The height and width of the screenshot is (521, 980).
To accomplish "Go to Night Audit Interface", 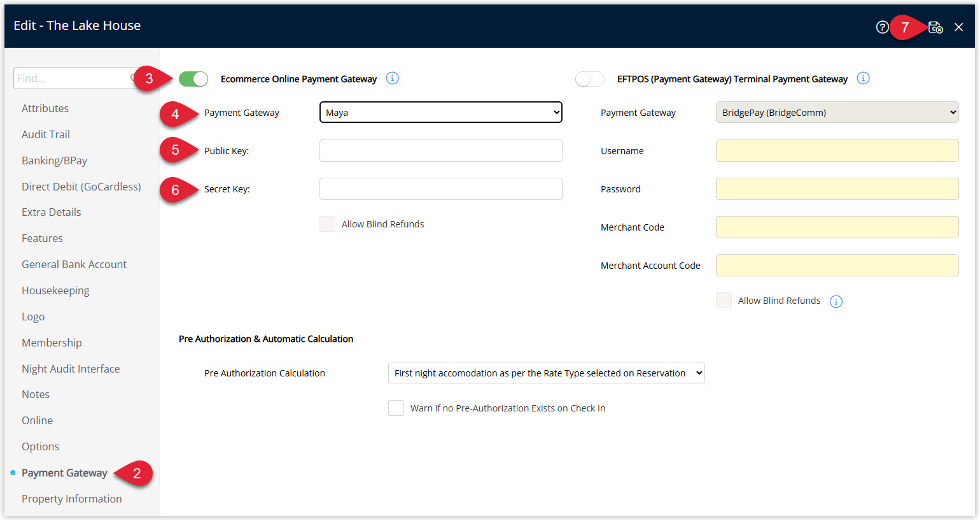I will click(71, 369).
